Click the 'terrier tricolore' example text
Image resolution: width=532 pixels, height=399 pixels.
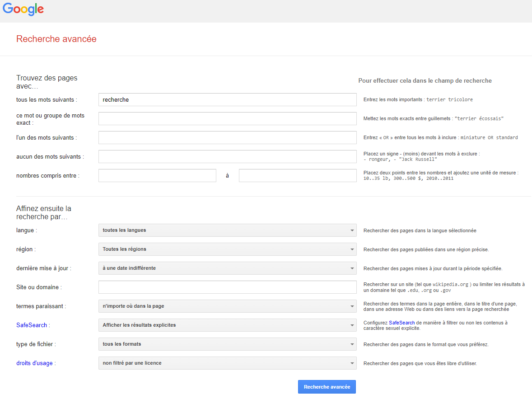tap(449, 99)
